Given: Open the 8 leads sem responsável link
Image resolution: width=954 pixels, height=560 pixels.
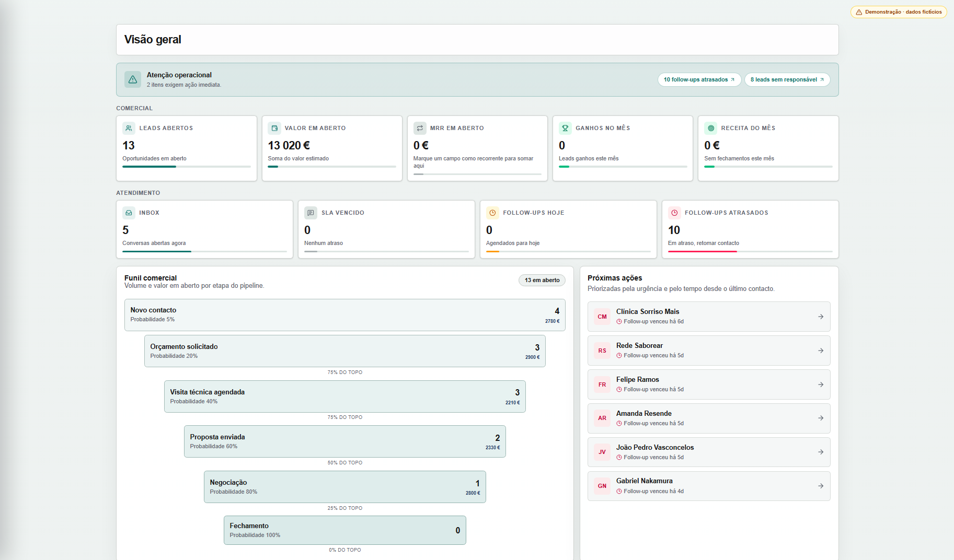Looking at the screenshot, I should point(787,79).
